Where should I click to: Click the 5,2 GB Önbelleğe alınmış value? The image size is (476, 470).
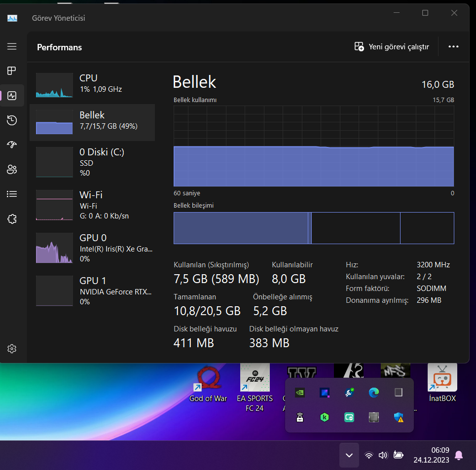tap(270, 311)
